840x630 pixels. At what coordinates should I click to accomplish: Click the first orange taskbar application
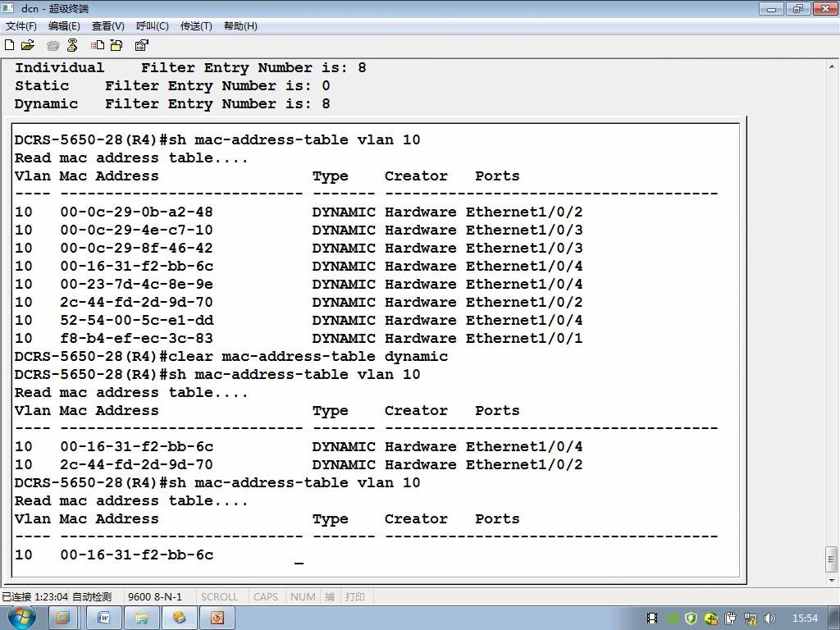62,619
